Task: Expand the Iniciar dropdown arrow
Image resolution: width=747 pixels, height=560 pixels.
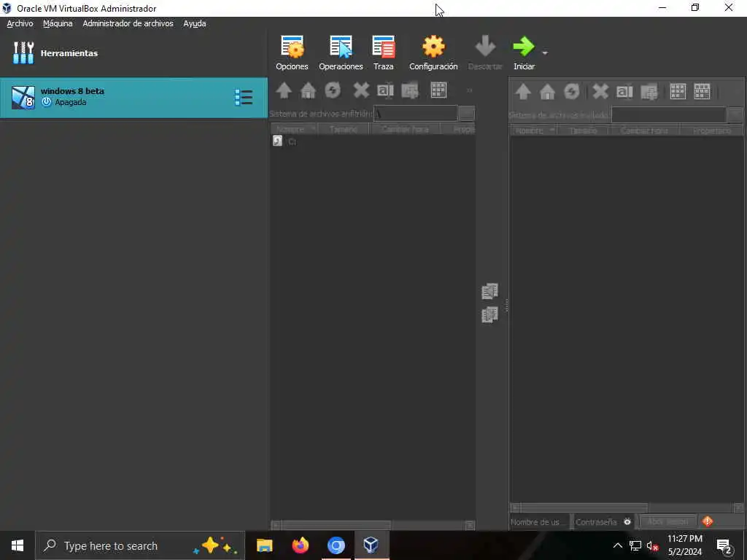Action: [545, 52]
